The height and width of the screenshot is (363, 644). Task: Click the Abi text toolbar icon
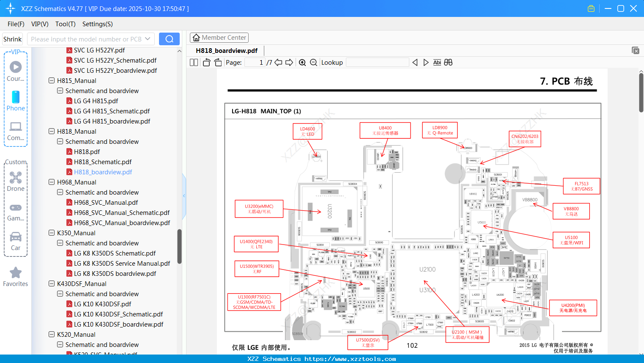pos(437,63)
